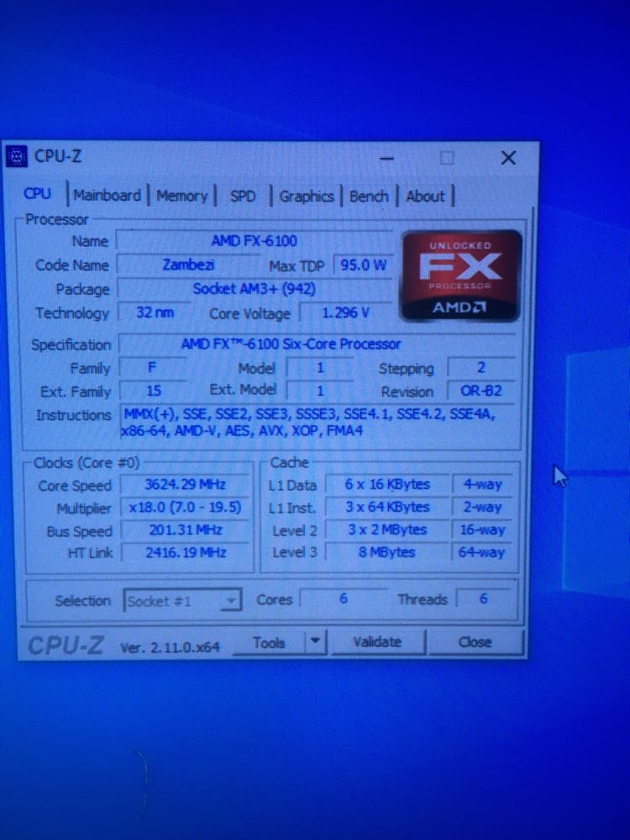Open the Bench tab
Screen dimensions: 630x840
click(369, 197)
